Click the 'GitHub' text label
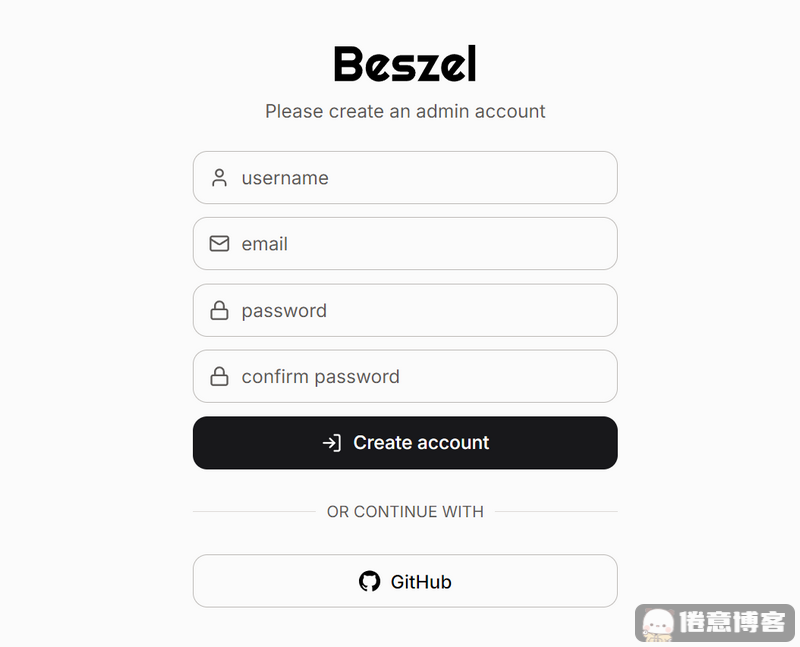Screen dimensions: 800x647 421,582
